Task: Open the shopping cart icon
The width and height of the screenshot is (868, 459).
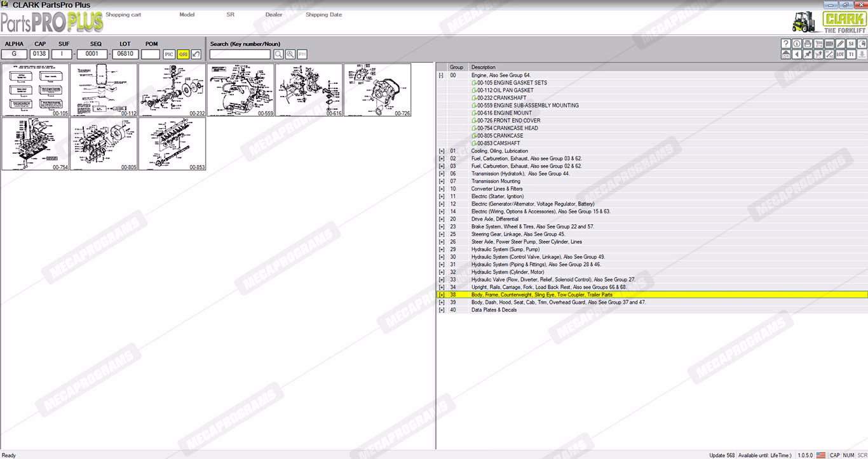Action: coord(818,43)
